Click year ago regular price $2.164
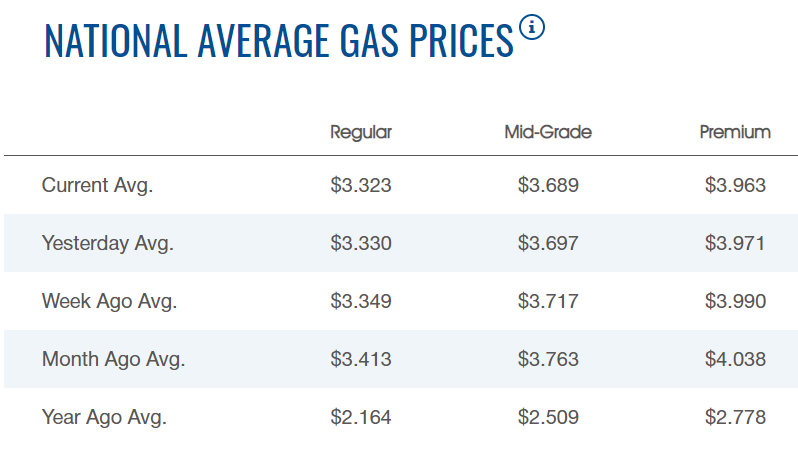 [361, 417]
